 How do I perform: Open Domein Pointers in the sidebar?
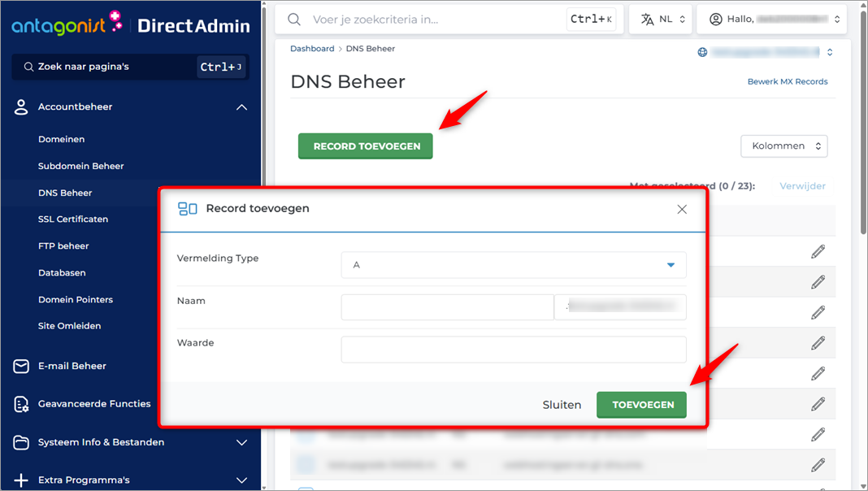point(76,299)
